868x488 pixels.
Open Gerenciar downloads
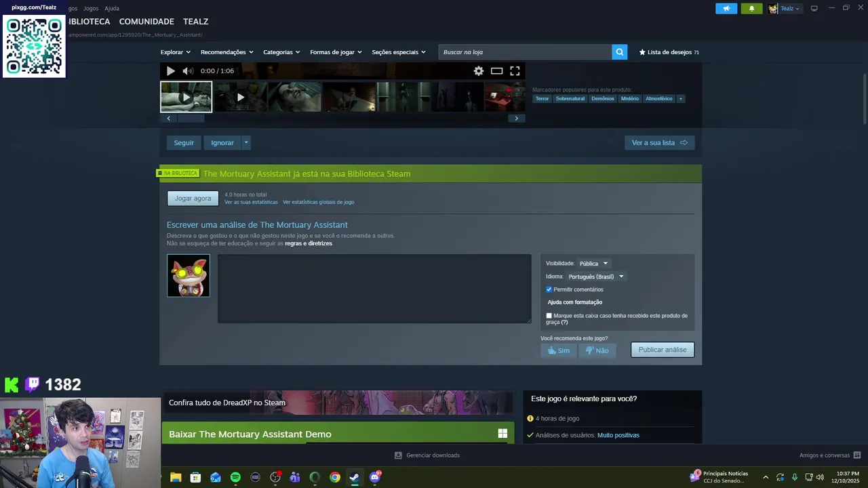click(427, 455)
